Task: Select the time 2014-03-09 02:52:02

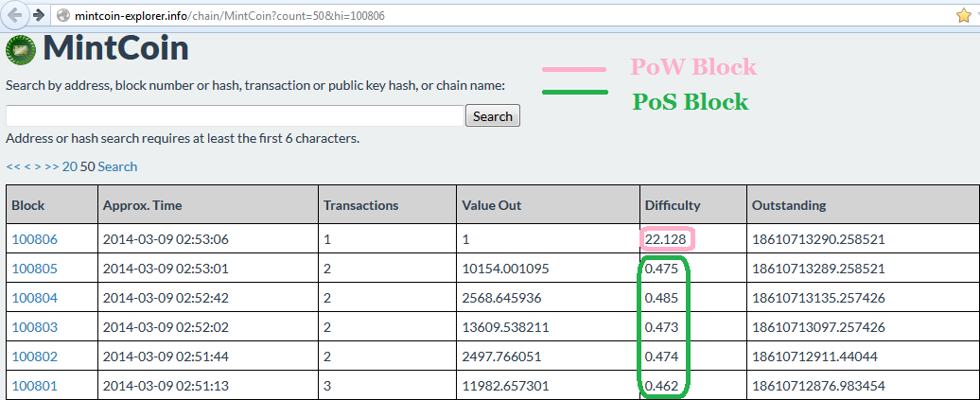Action: 166,327
